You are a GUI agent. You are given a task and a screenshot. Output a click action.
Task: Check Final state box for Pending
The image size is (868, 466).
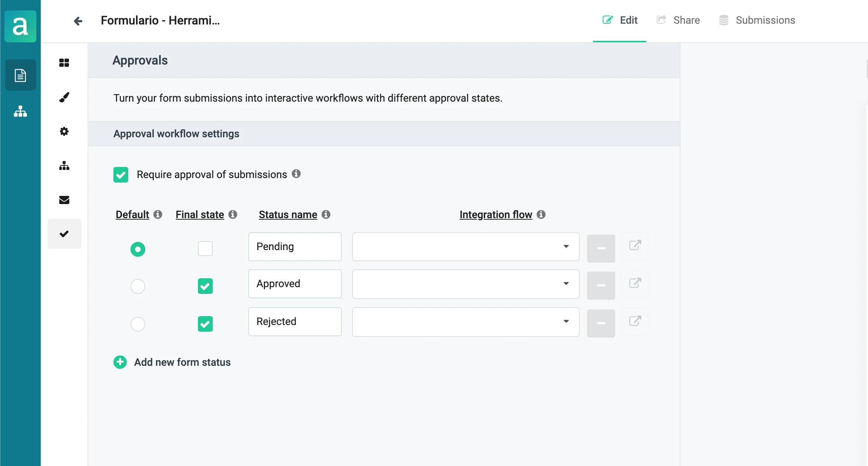(x=205, y=249)
